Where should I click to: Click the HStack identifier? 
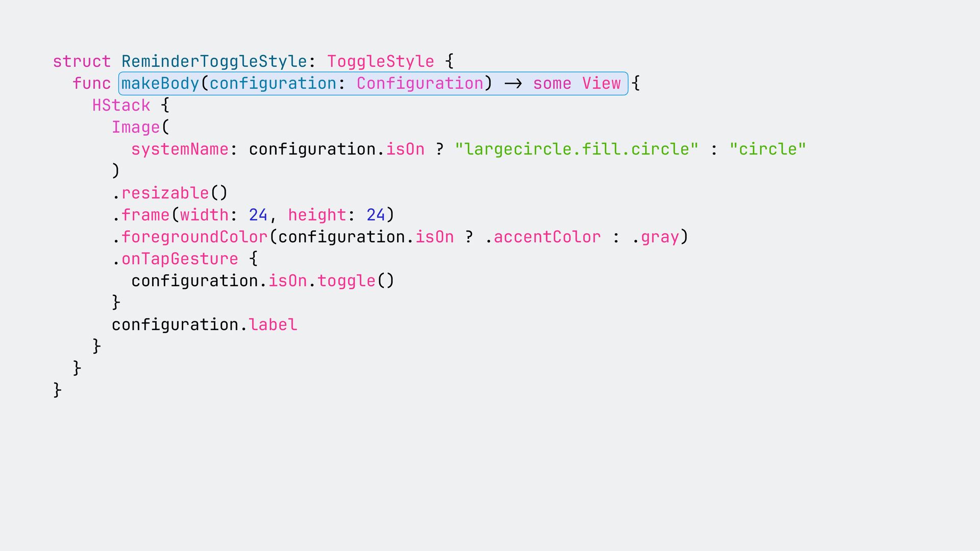[121, 105]
